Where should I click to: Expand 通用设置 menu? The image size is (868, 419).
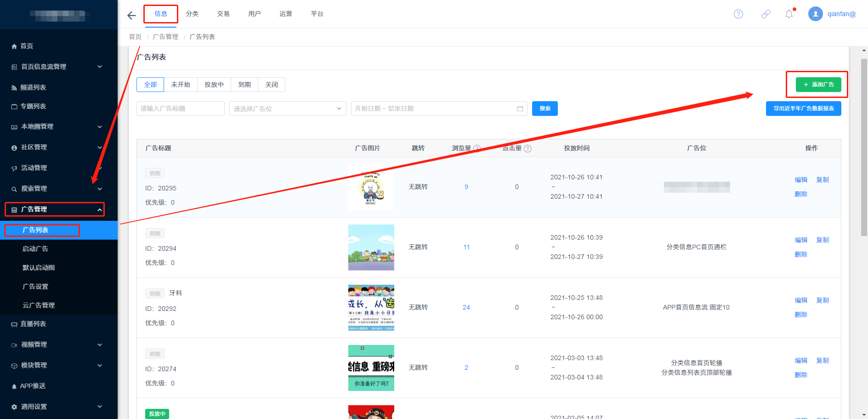click(59, 407)
